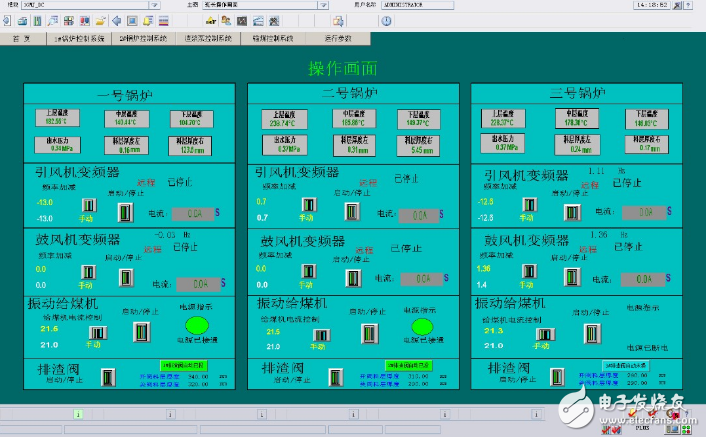The height and width of the screenshot is (437, 706).
Task: Click boiler 1 induced fan current value field
Action: (194, 213)
